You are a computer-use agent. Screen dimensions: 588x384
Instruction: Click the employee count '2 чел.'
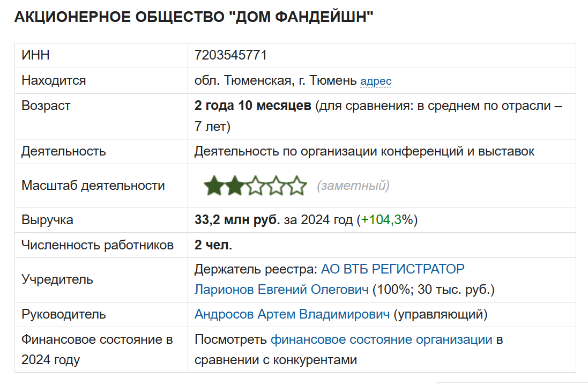point(213,245)
